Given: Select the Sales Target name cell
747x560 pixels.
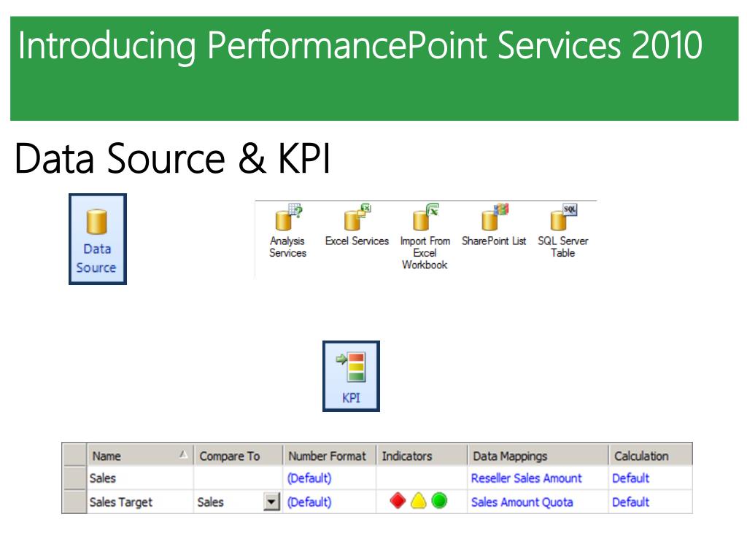Looking at the screenshot, I should point(140,502).
